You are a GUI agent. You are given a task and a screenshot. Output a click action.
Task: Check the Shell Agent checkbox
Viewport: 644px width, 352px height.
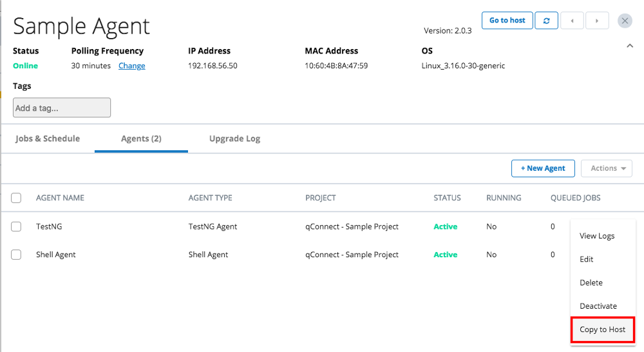[x=16, y=255]
